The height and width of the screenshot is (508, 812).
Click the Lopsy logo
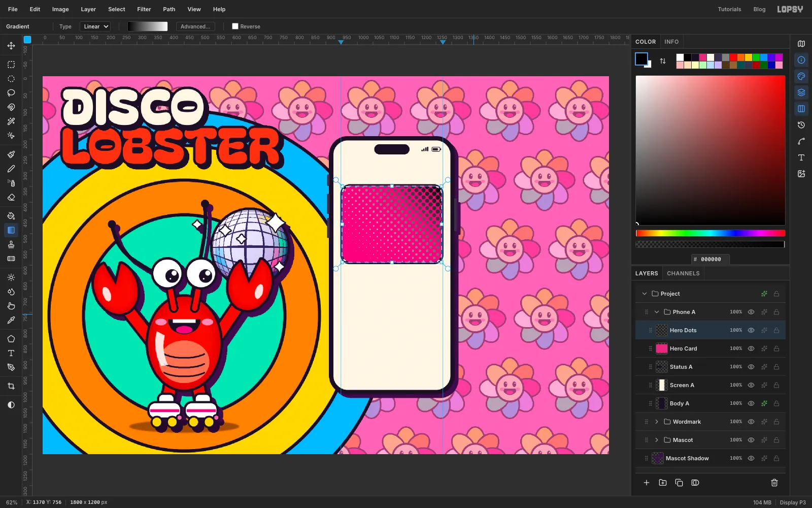pos(790,9)
